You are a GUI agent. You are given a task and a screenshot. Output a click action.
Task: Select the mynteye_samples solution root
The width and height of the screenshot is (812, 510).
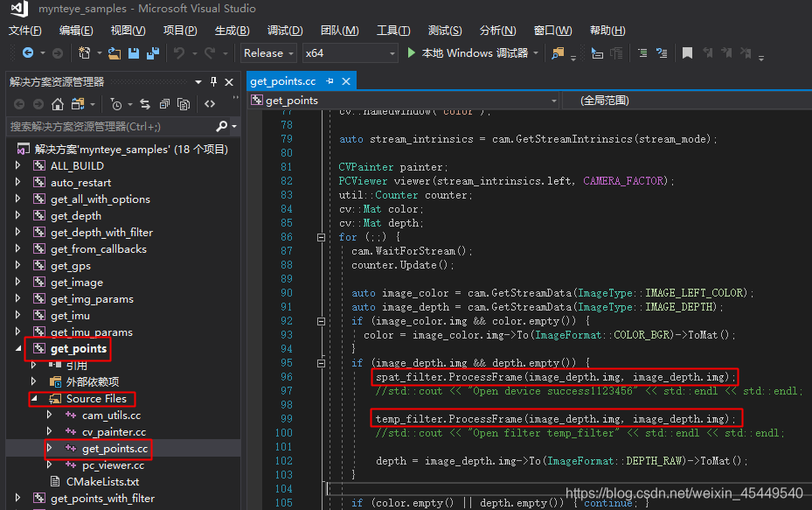point(131,150)
